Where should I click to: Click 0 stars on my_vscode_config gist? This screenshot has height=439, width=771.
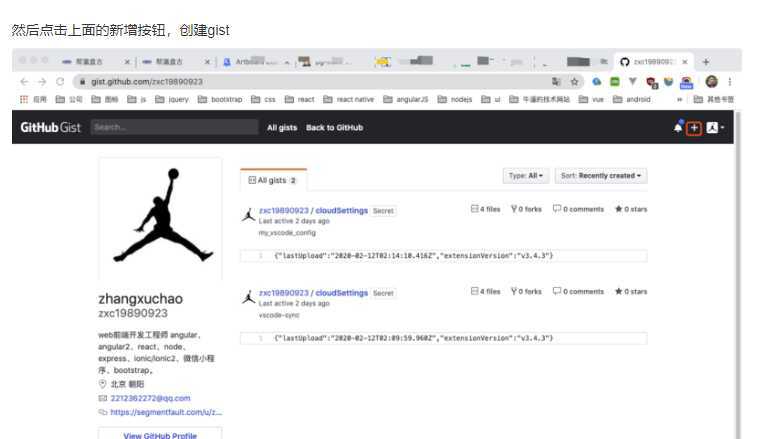click(x=631, y=209)
